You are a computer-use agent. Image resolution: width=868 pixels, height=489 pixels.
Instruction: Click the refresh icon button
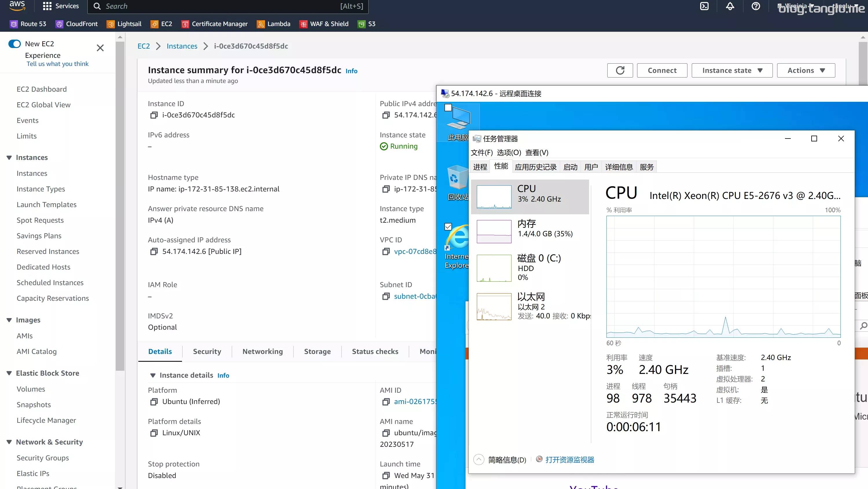pyautogui.click(x=620, y=70)
